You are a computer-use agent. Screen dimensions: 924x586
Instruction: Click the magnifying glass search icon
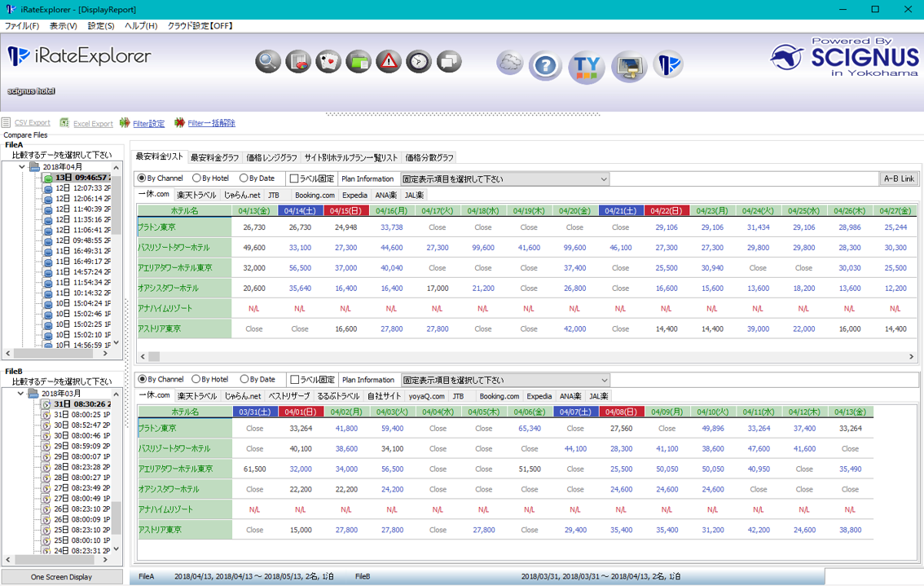(268, 61)
